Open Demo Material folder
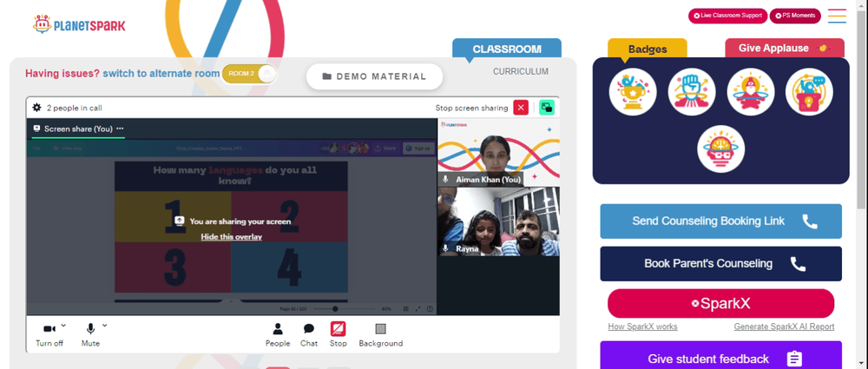 [x=374, y=76]
